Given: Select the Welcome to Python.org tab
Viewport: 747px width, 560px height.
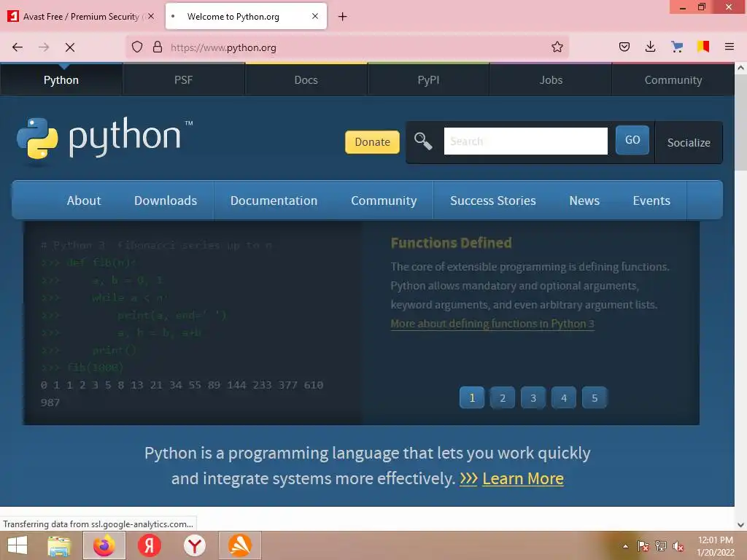Looking at the screenshot, I should [246, 17].
